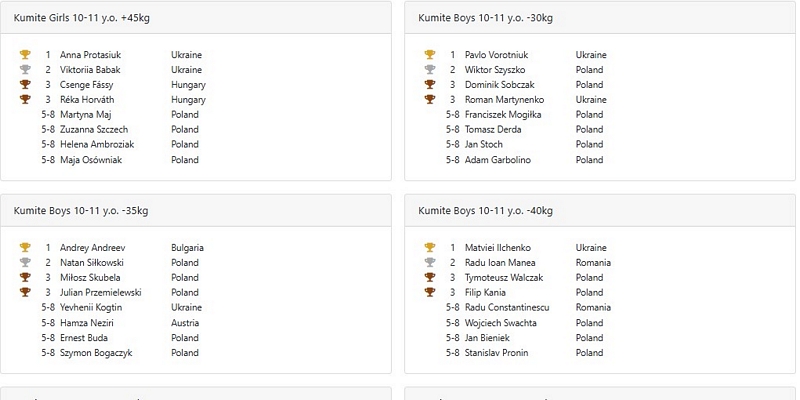Click the gold trophy beside Andrey Andreev
The height and width of the screenshot is (400, 800).
click(25, 247)
